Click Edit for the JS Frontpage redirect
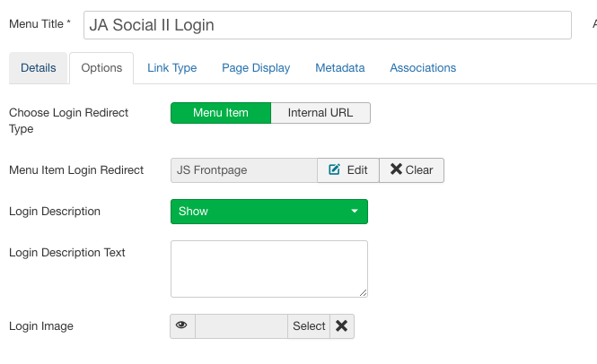The width and height of the screenshot is (597, 364). (x=348, y=170)
